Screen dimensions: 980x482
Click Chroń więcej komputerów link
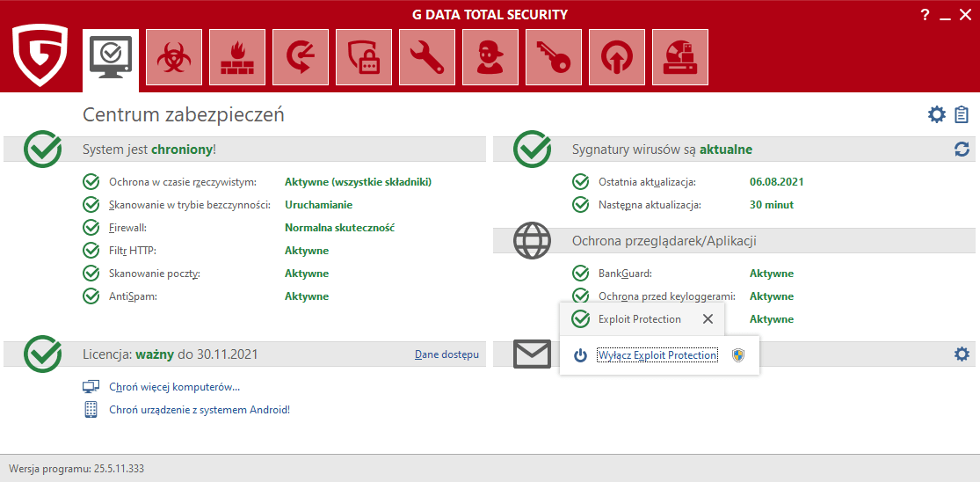point(174,386)
